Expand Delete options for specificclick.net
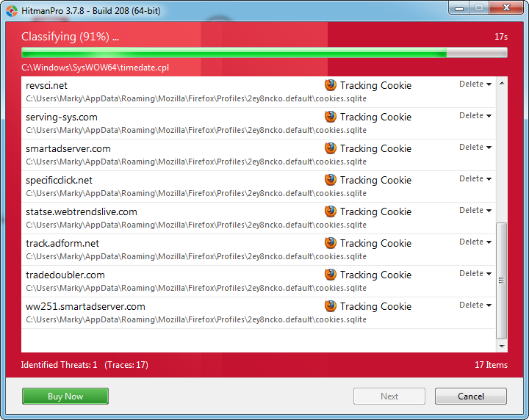The width and height of the screenshot is (529, 420). [x=475, y=179]
